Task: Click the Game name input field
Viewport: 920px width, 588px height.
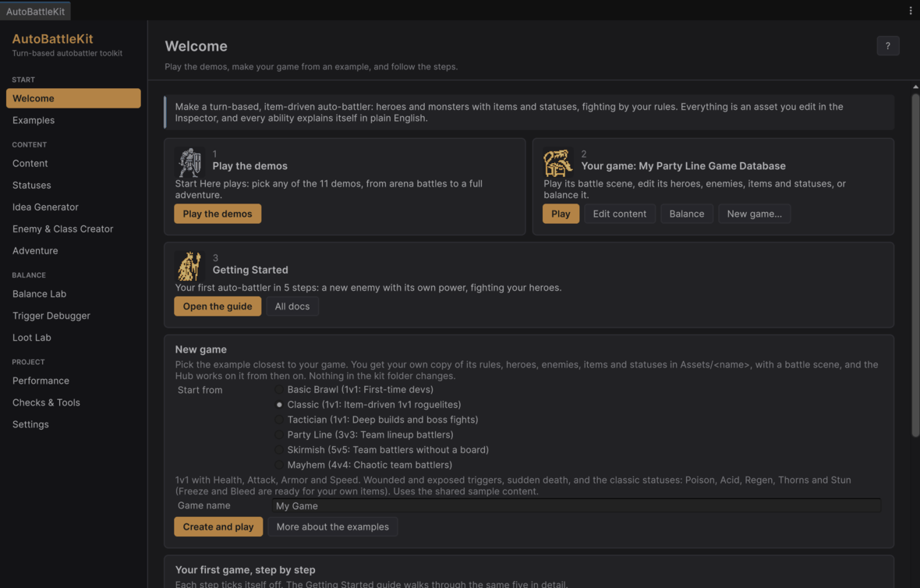Action: [x=576, y=506]
